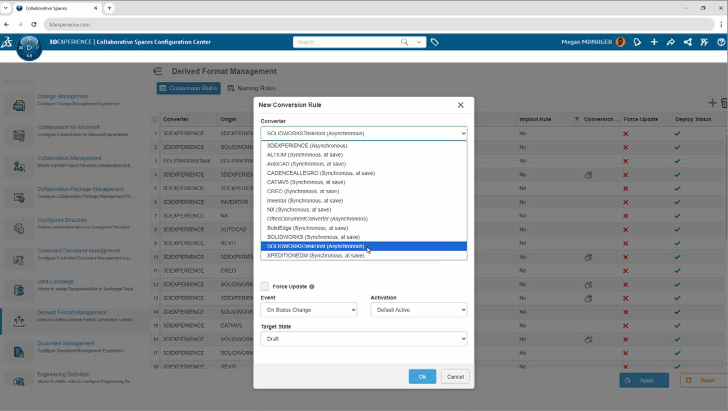Click the Reset button

[704, 380]
